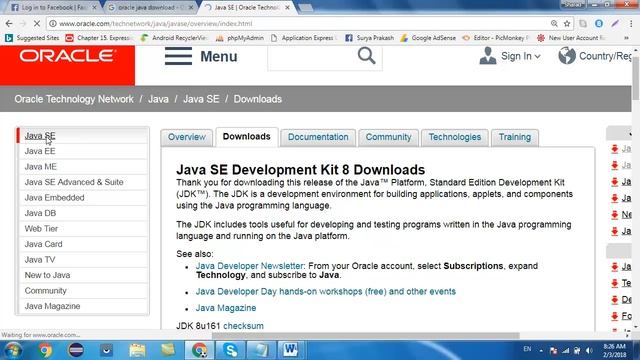Open Google AdSense bookmark

coord(428,38)
